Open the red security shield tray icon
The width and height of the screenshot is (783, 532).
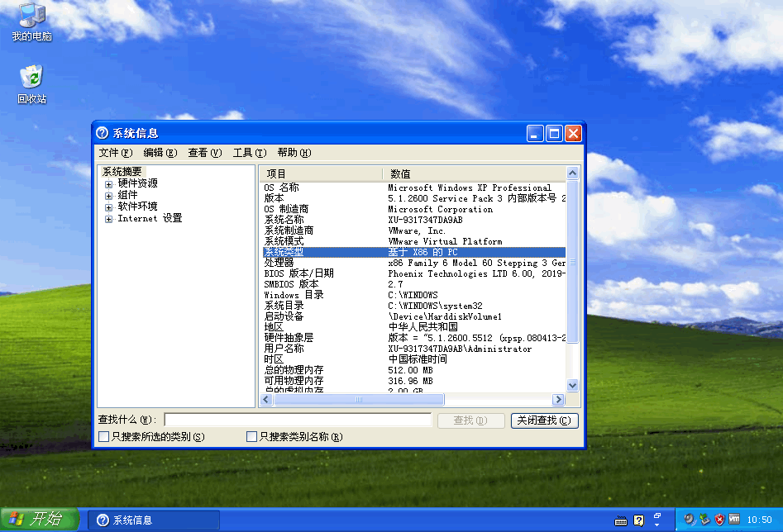click(719, 520)
